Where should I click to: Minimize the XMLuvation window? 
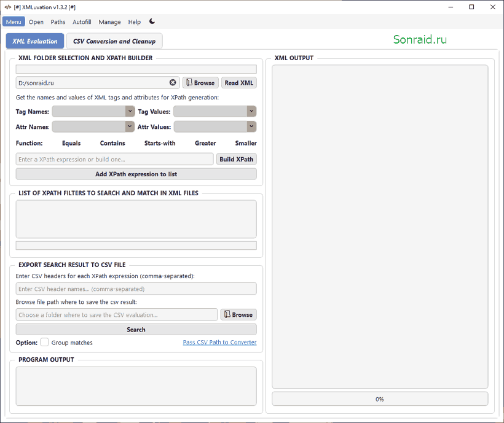pyautogui.click(x=451, y=7)
